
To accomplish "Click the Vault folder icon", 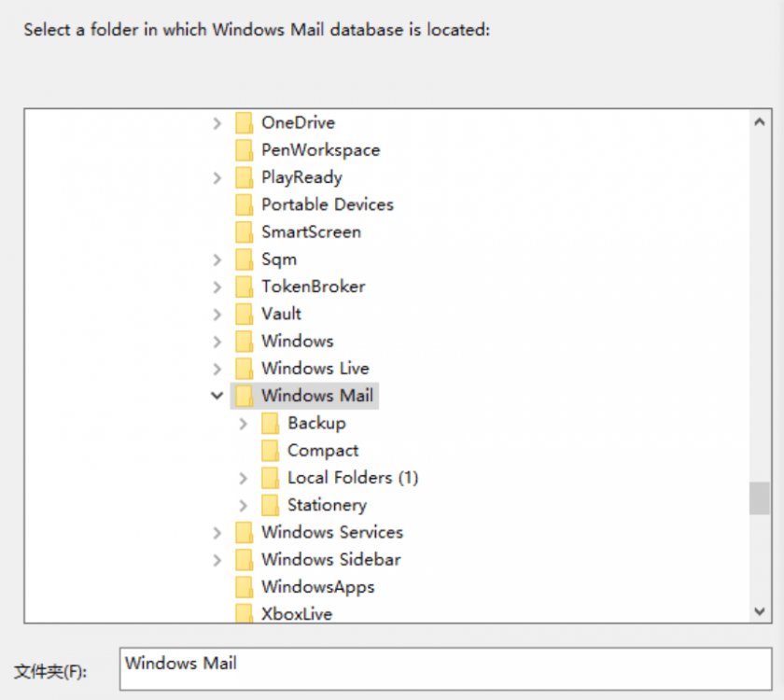I will tap(244, 314).
